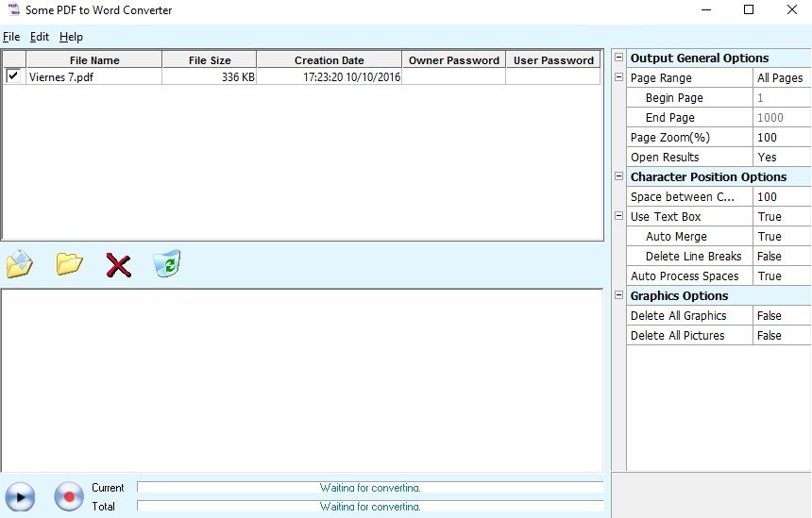This screenshot has height=518, width=812.
Task: Click inside the conversion log area
Action: pos(302,380)
